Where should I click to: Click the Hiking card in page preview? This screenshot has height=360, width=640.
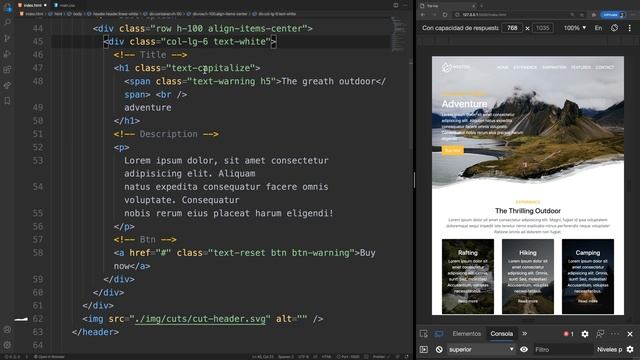pyautogui.click(x=528, y=276)
